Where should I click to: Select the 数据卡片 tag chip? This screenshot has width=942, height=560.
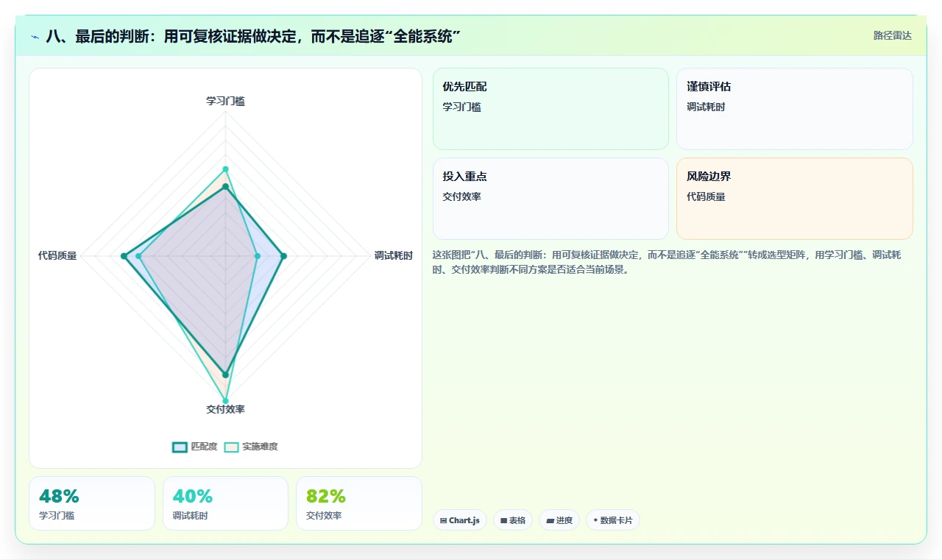(613, 520)
